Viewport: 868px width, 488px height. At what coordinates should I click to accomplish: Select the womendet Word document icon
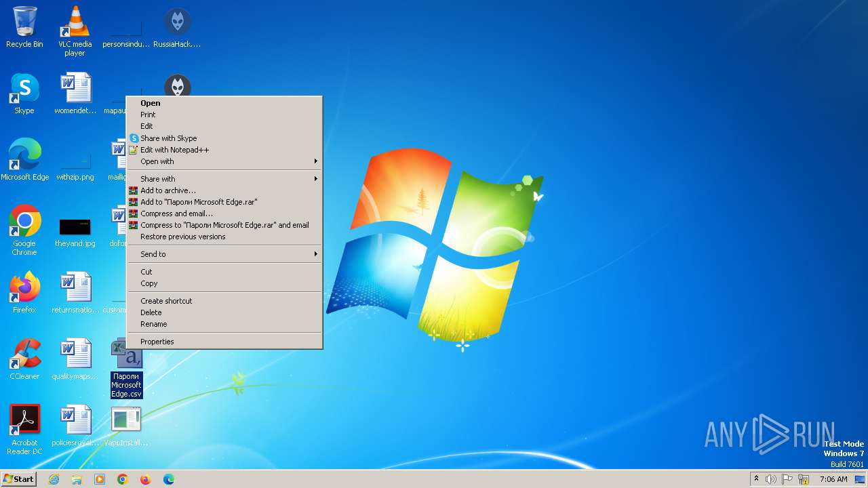75,94
